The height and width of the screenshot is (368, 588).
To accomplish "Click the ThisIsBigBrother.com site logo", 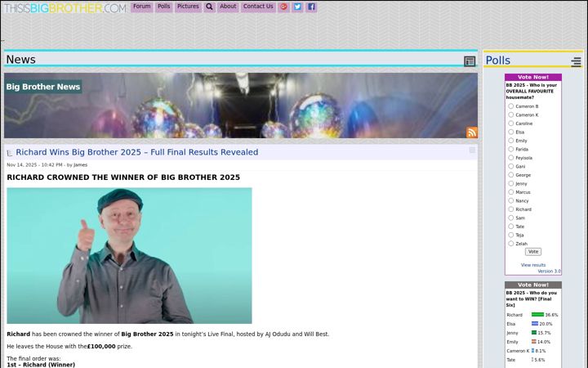I will pyautogui.click(x=65, y=8).
